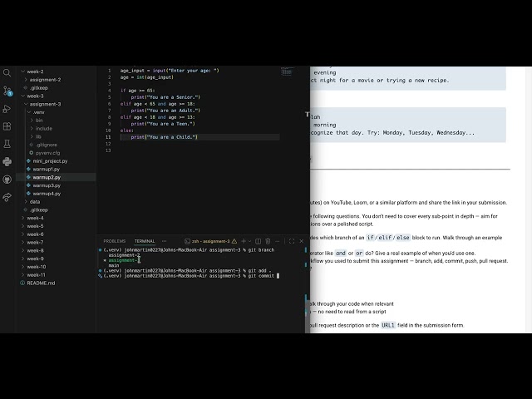This screenshot has width=532, height=399.
Task: Click the "if age >= 65:" code line
Action: [137, 91]
